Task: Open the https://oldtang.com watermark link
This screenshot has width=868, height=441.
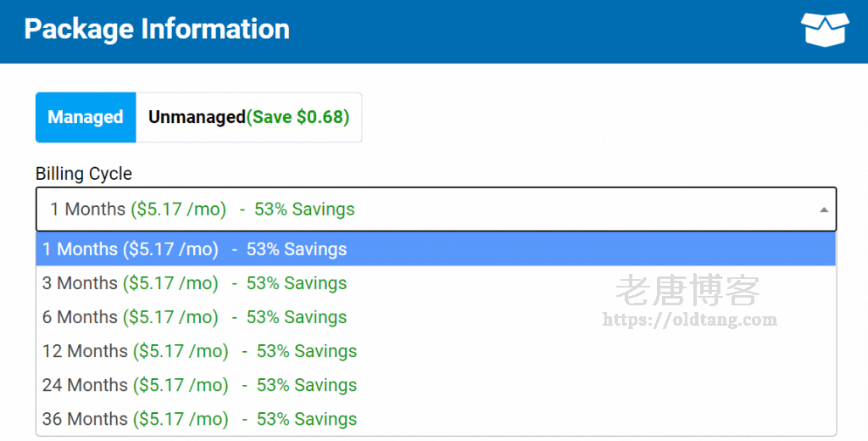Action: (689, 321)
